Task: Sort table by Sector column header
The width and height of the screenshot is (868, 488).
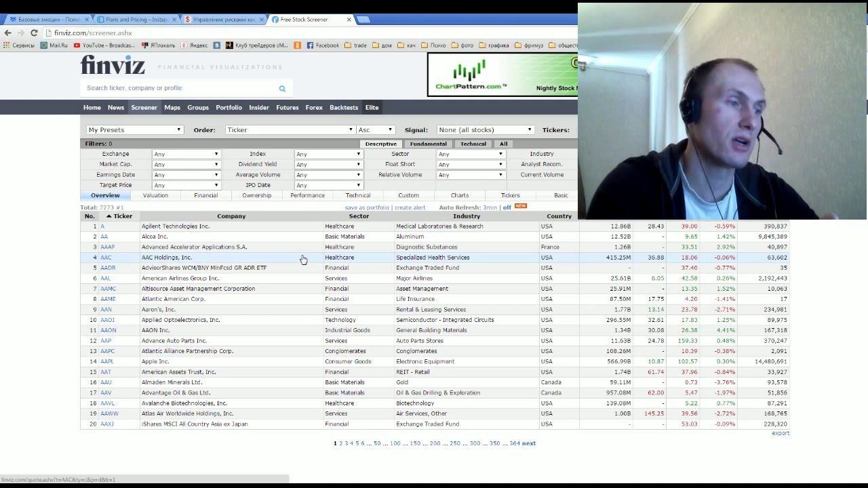Action: (x=359, y=216)
